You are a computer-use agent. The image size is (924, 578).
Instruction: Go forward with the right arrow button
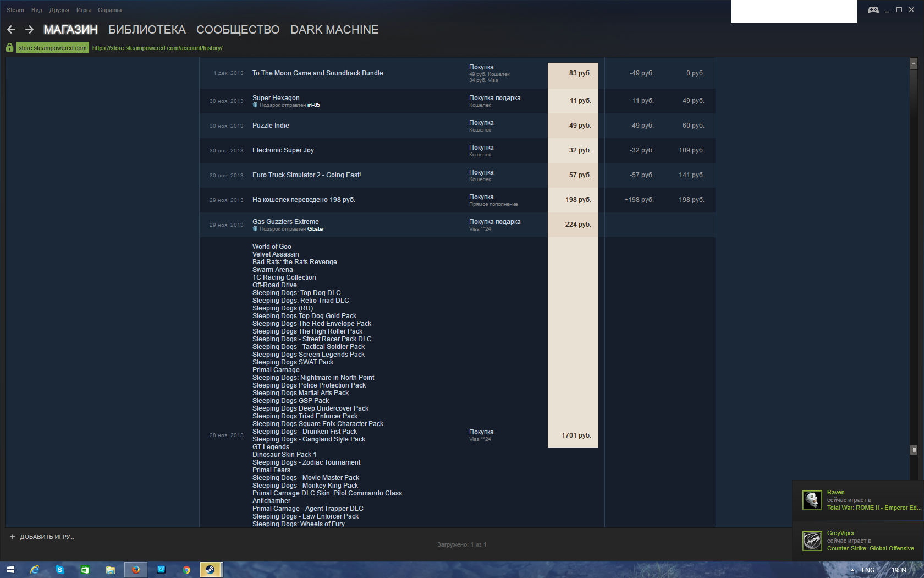[x=29, y=30]
